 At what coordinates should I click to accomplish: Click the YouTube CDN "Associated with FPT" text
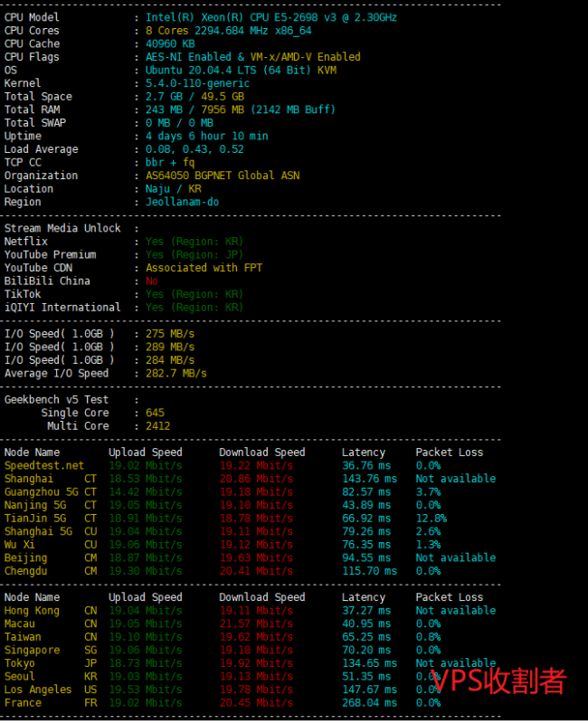(x=204, y=268)
